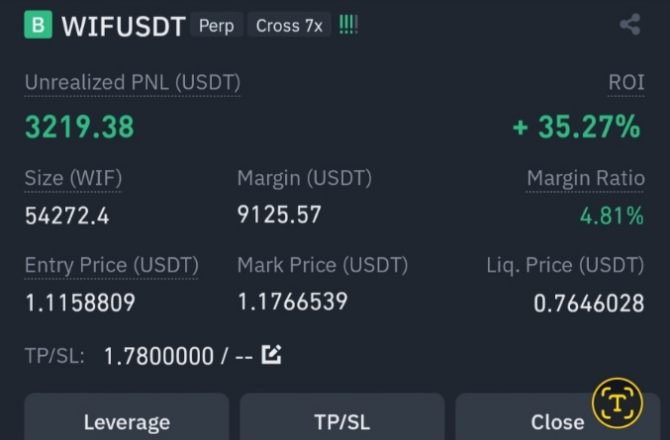Tap the TP/SL edit pencil icon
This screenshot has width=670, height=440.
pos(271,354)
